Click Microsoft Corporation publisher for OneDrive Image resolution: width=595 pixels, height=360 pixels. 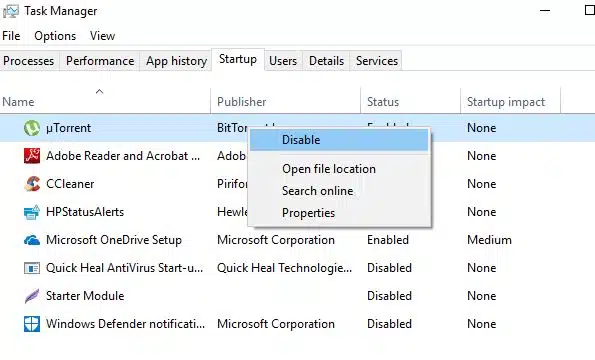[x=276, y=240]
